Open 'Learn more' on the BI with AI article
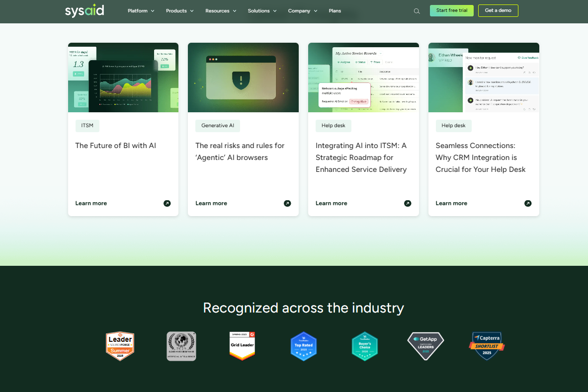 pos(91,203)
